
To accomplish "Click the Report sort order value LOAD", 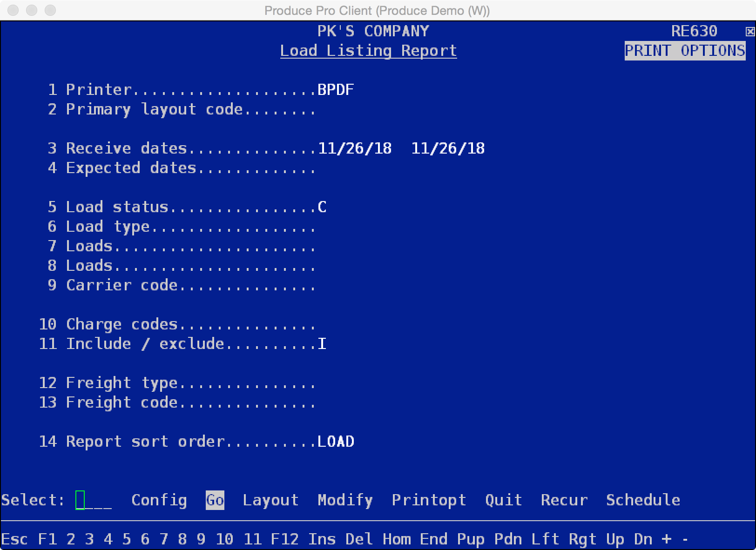I will point(336,441).
